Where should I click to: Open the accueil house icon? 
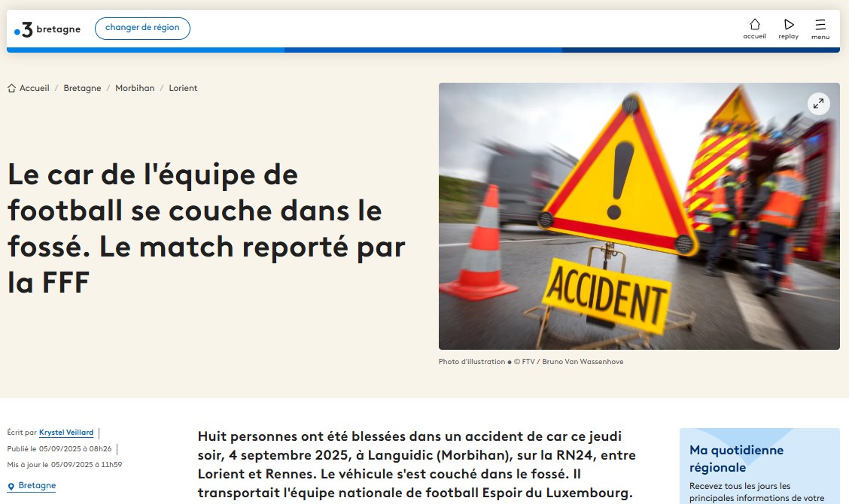click(754, 24)
